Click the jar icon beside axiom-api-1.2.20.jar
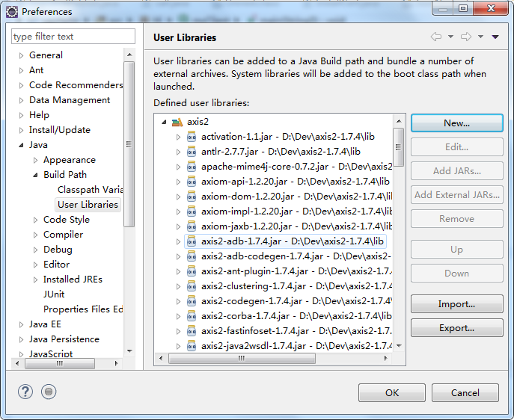The width and height of the screenshot is (514, 420). [192, 182]
